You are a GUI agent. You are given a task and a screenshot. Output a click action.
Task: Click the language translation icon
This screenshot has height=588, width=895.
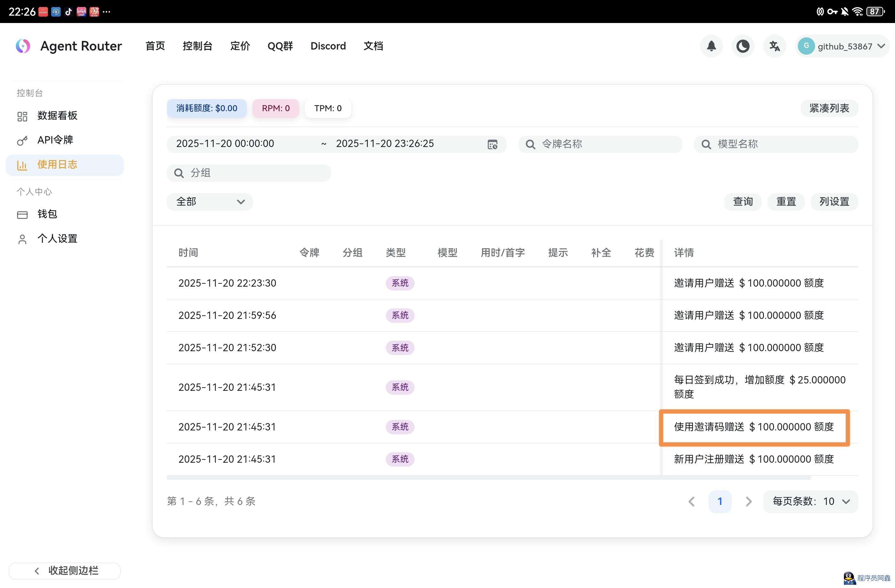(x=774, y=46)
